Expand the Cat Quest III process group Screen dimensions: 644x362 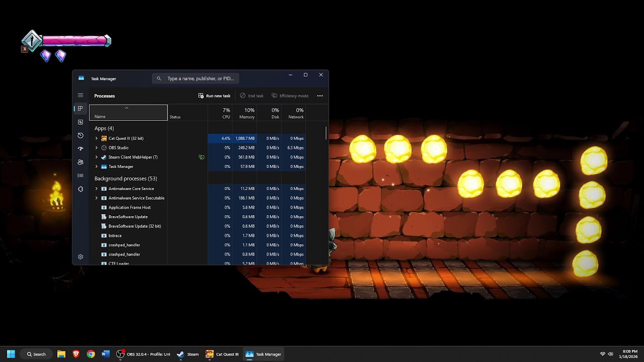point(96,138)
